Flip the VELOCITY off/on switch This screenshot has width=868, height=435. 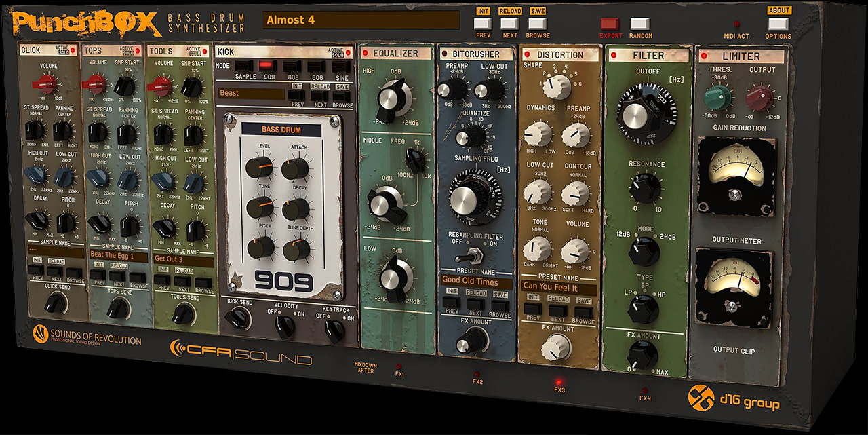click(x=285, y=326)
